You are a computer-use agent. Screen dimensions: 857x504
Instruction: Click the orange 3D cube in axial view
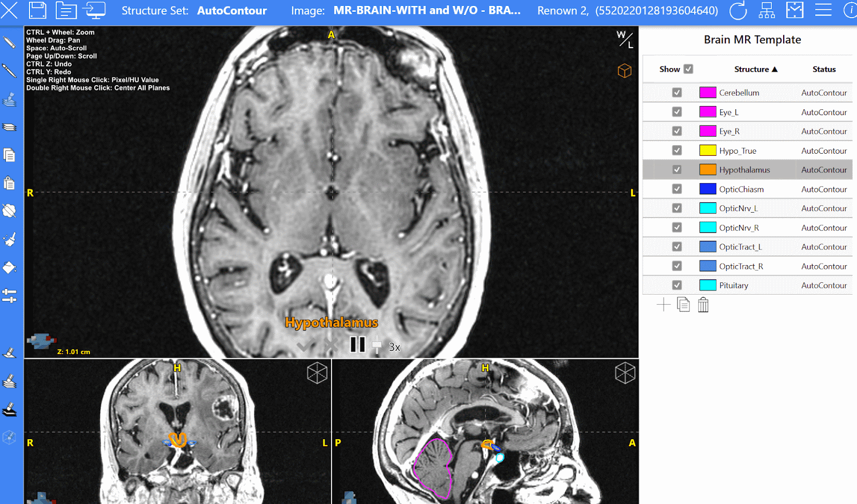(x=625, y=71)
